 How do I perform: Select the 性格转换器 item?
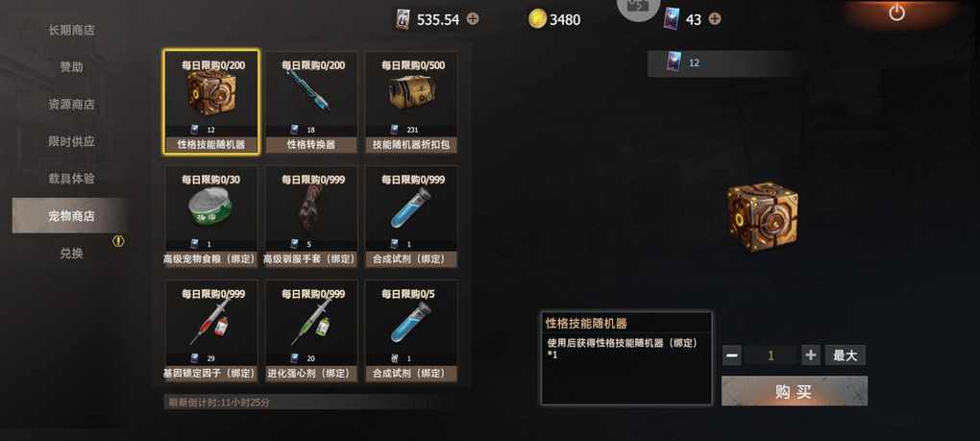click(311, 102)
